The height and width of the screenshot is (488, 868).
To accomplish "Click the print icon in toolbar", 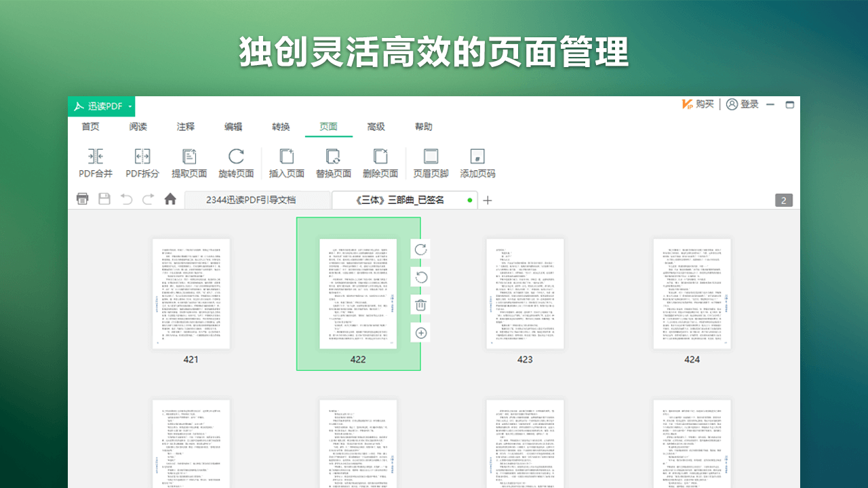I will pyautogui.click(x=82, y=199).
